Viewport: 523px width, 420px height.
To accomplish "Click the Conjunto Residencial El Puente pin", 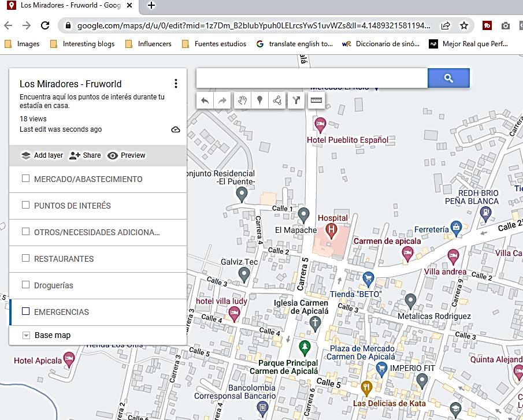I will click(x=242, y=194).
